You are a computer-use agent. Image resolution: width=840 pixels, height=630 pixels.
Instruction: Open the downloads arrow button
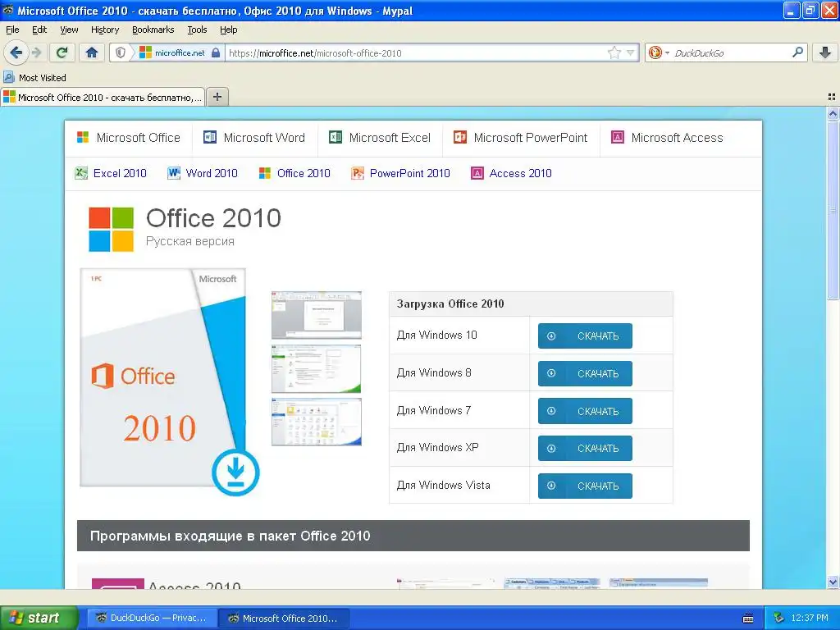pyautogui.click(x=825, y=52)
